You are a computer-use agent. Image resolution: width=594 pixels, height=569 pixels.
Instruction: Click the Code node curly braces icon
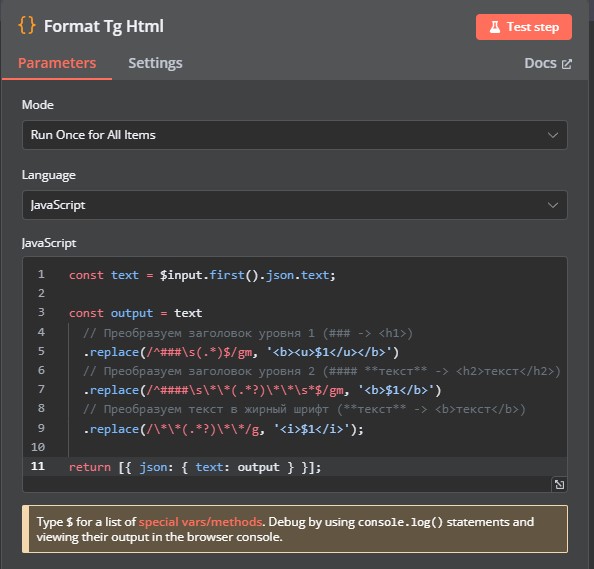27,26
